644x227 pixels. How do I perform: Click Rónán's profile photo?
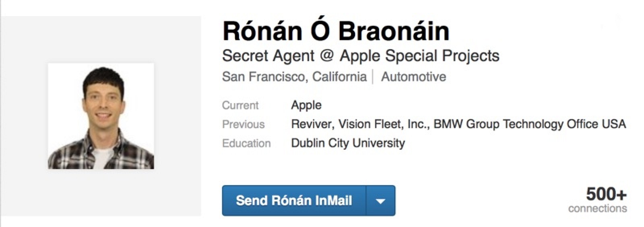point(101,116)
